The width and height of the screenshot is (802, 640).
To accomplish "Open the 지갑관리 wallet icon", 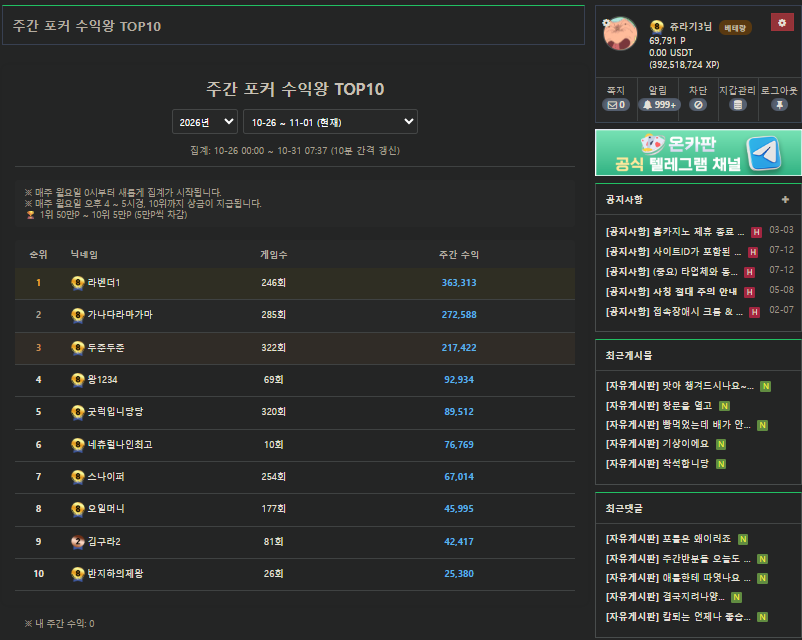I will click(738, 105).
